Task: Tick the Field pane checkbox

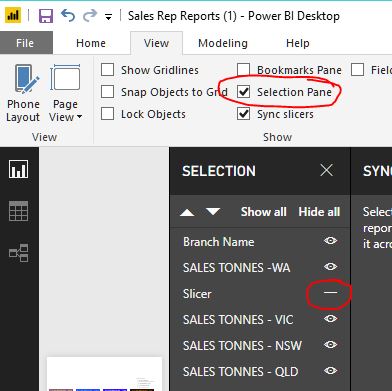Action: click(357, 70)
